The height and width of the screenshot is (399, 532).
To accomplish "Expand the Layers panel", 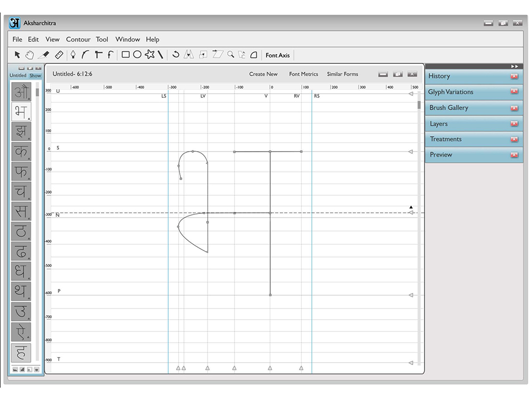I will tap(474, 124).
